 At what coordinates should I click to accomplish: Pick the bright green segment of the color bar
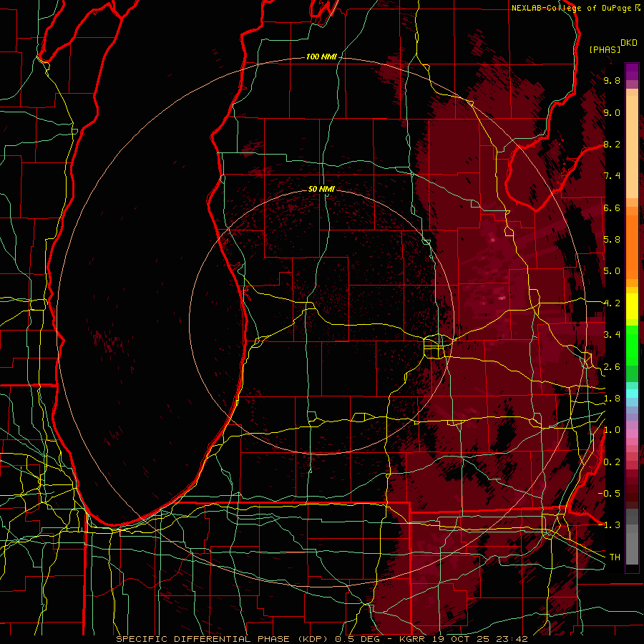pos(632,345)
